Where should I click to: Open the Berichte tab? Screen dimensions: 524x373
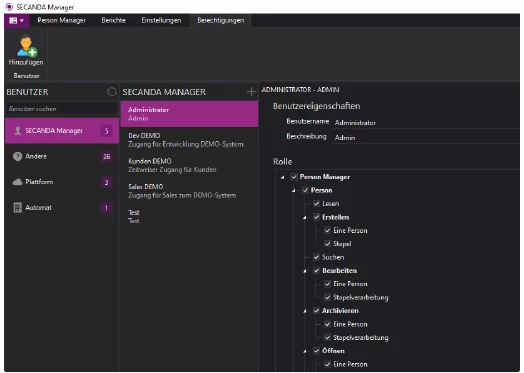point(114,21)
